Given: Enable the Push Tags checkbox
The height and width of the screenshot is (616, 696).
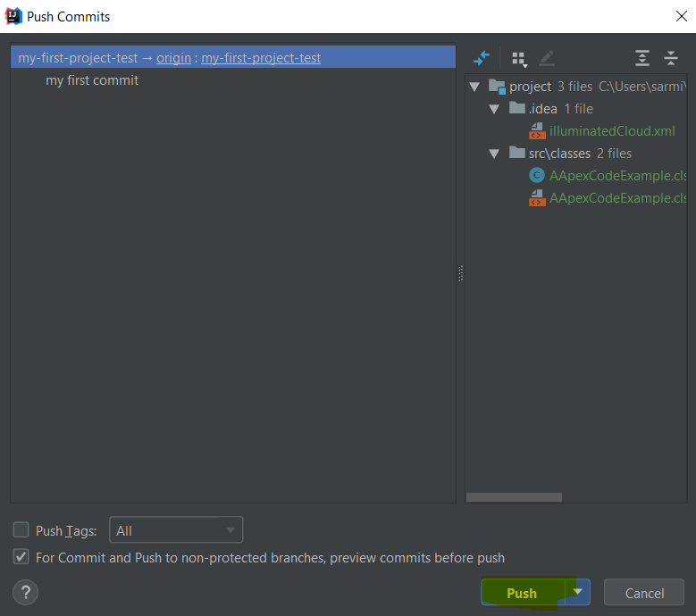Looking at the screenshot, I should (21, 530).
